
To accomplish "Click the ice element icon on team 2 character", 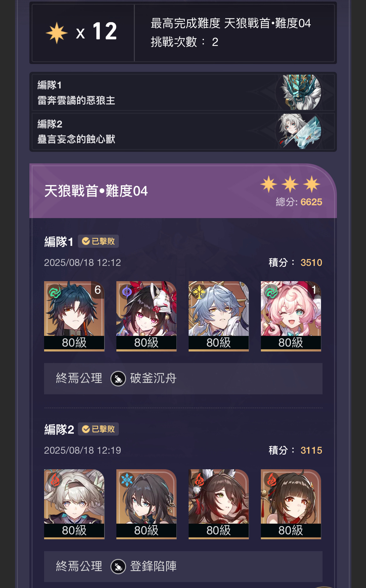I will pos(127,480).
